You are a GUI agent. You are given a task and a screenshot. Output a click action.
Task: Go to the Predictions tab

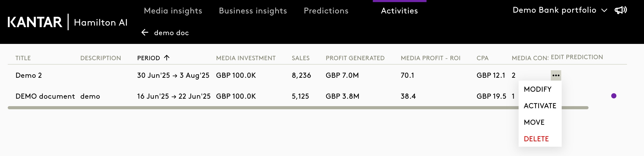click(x=326, y=11)
